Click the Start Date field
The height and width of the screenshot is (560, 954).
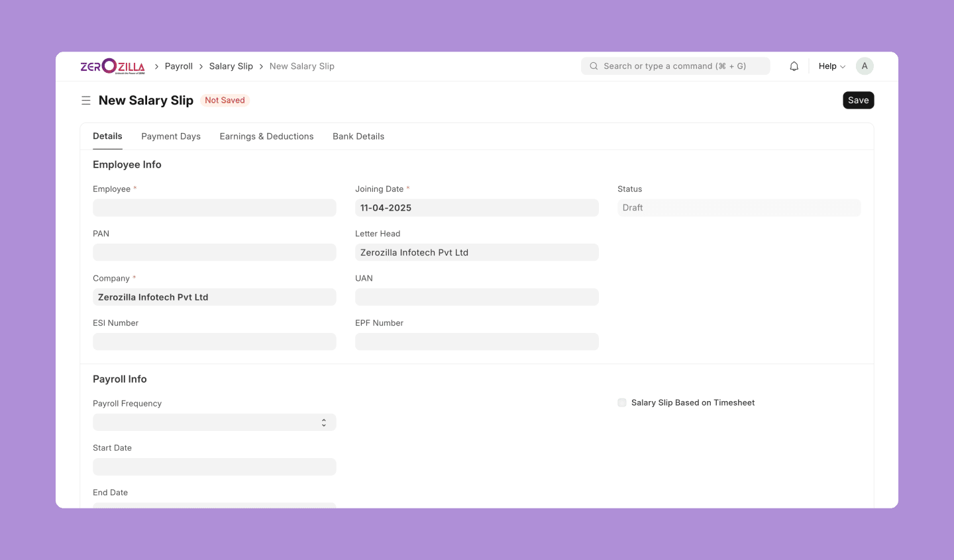214,467
